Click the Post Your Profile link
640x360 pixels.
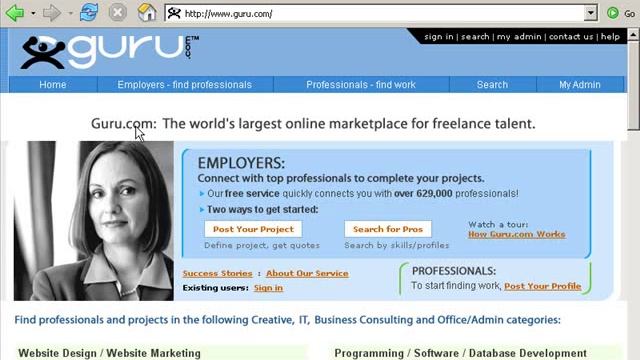point(542,286)
